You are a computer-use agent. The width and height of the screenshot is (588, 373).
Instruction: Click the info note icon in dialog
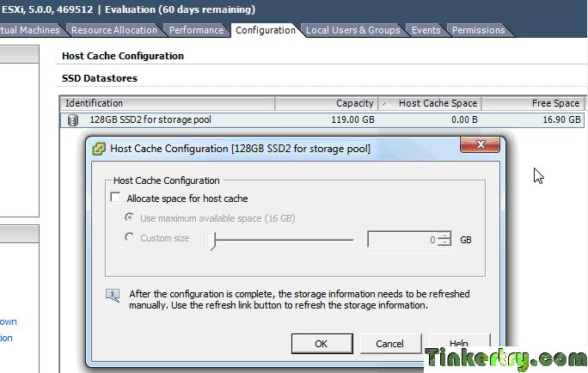(113, 296)
